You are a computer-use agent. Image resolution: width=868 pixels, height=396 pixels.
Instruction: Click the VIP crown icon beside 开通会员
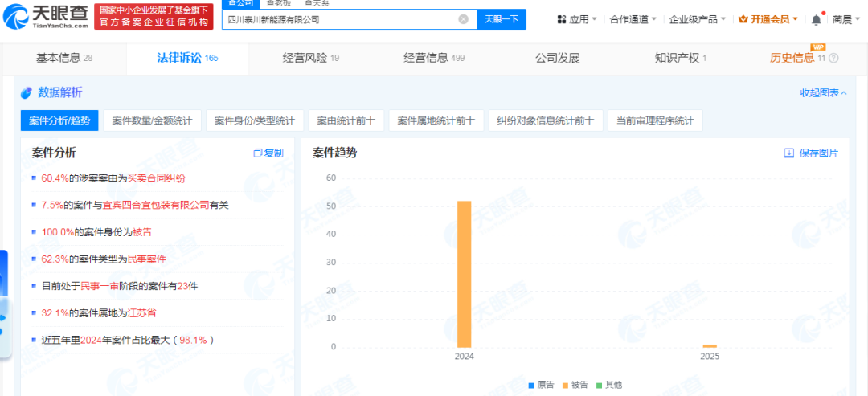pyautogui.click(x=743, y=19)
